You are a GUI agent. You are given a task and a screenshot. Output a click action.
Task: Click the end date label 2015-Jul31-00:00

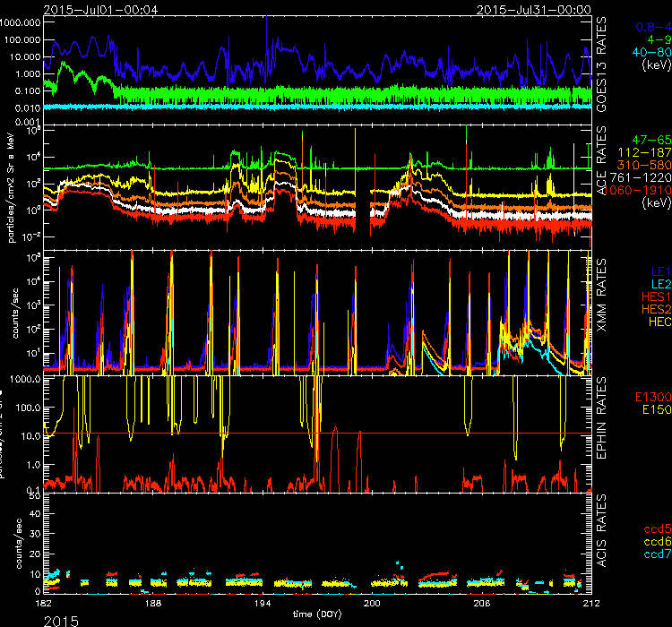point(545,8)
